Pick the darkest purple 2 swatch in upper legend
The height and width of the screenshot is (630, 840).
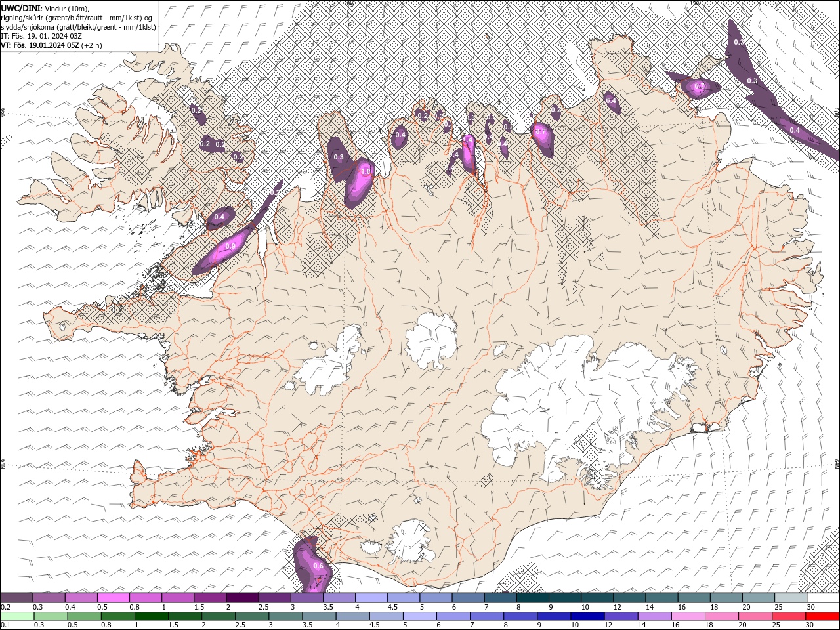click(x=242, y=598)
